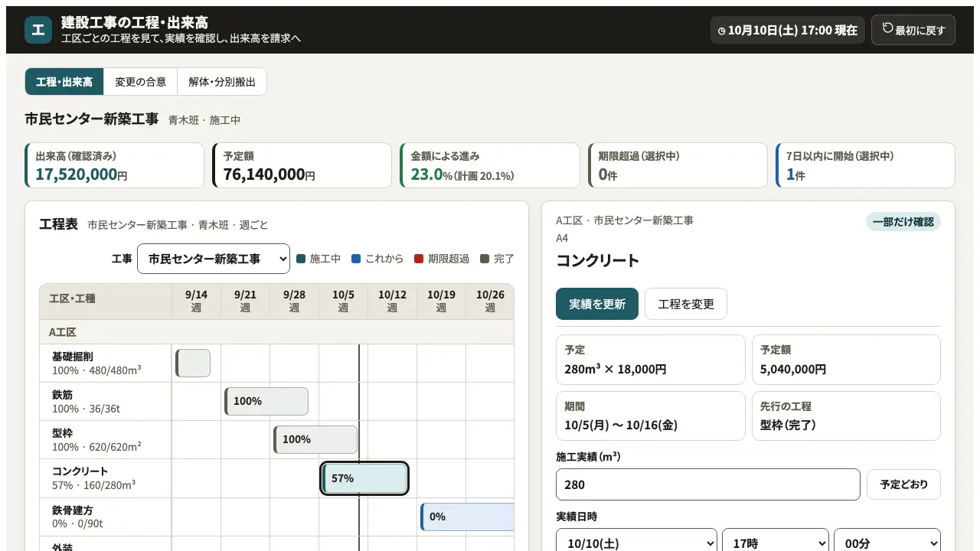Switch to the 解体・分別搬出 tab

tap(222, 82)
